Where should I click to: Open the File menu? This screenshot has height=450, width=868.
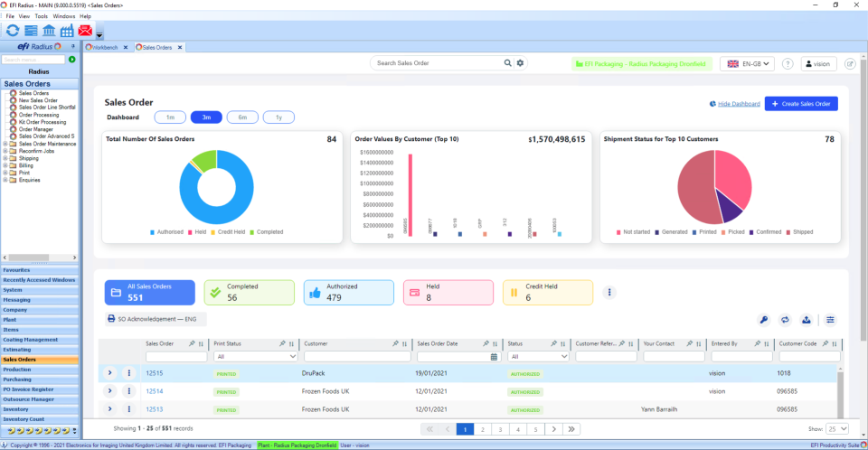tap(10, 16)
